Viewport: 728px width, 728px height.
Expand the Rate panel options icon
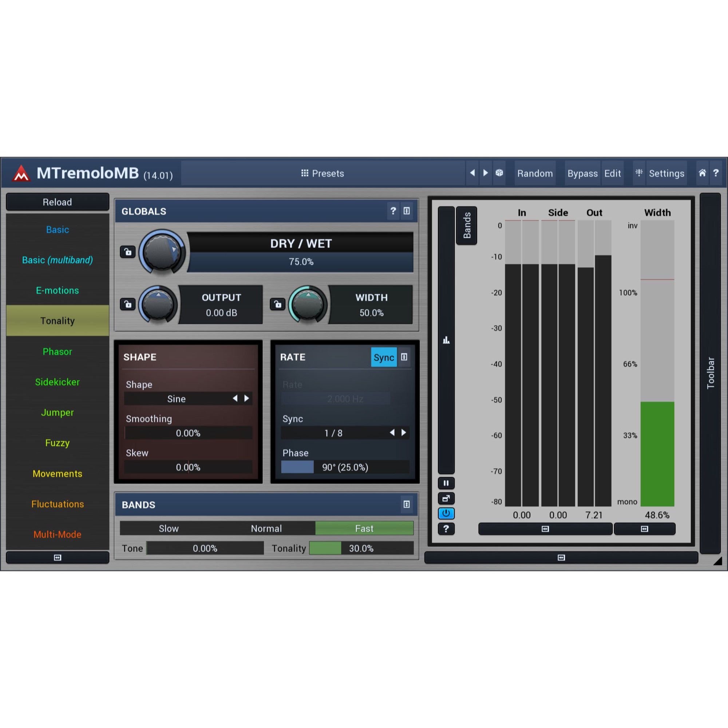tap(404, 357)
